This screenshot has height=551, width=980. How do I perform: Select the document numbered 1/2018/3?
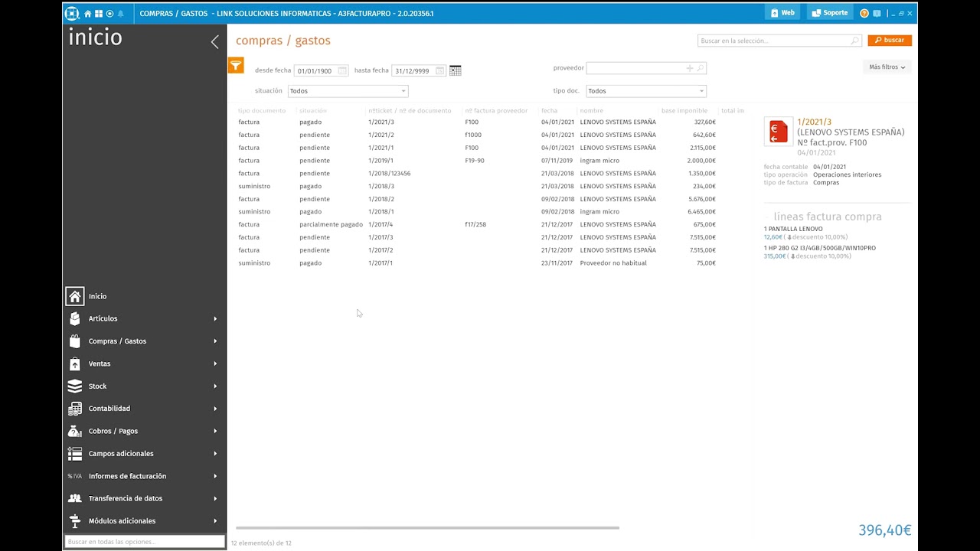(381, 187)
